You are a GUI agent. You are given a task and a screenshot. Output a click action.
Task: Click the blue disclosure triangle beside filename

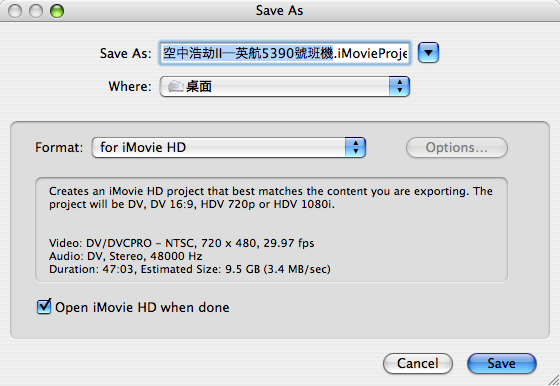[x=428, y=53]
